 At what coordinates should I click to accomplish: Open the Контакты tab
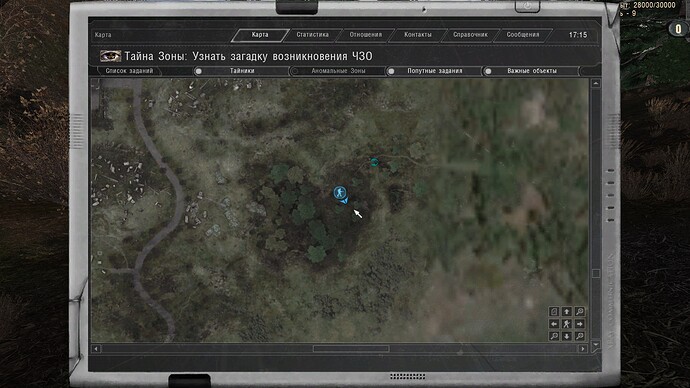pos(418,35)
